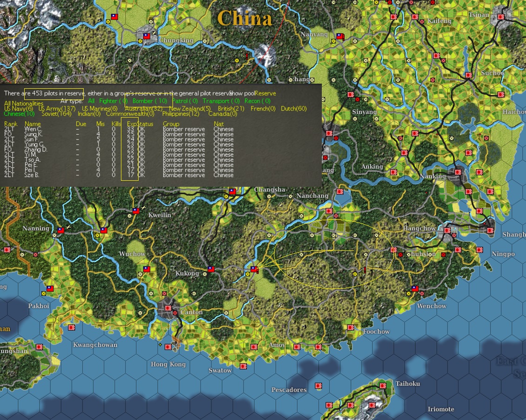Screen dimensions: 526x420
Task: Select the Japanese flag base at Nanking
Action: coord(458,172)
